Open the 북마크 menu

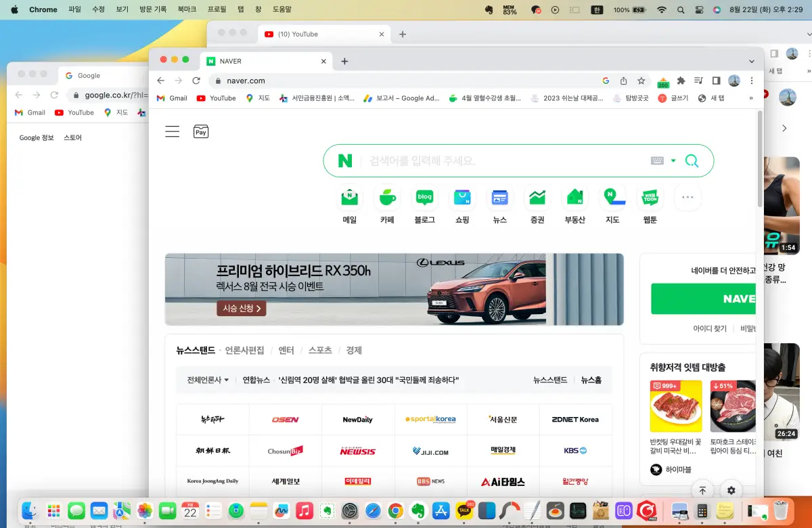click(187, 10)
